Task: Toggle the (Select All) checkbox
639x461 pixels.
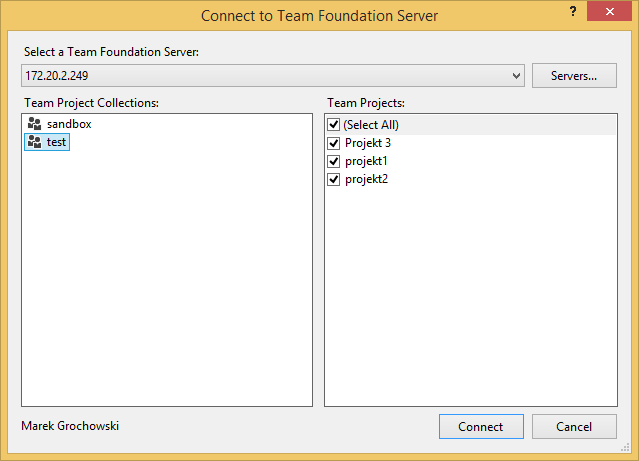Action: tap(334, 125)
